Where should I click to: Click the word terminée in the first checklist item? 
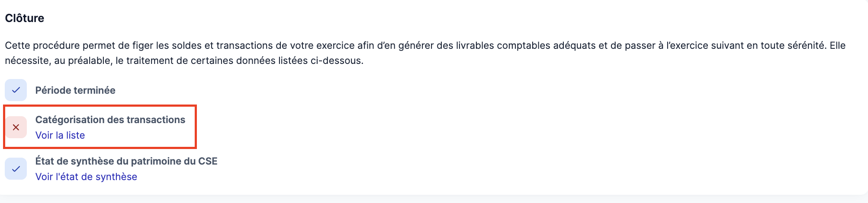point(96,90)
